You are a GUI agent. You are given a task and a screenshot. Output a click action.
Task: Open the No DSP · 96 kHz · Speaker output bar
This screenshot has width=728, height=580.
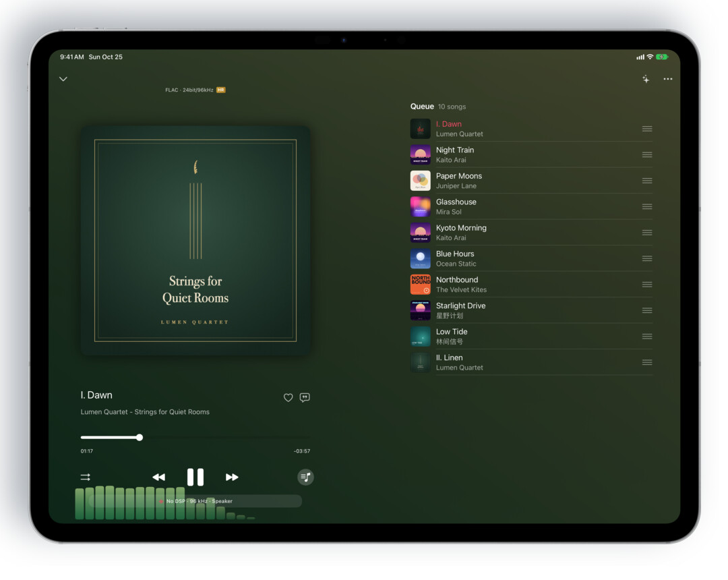tap(195, 501)
